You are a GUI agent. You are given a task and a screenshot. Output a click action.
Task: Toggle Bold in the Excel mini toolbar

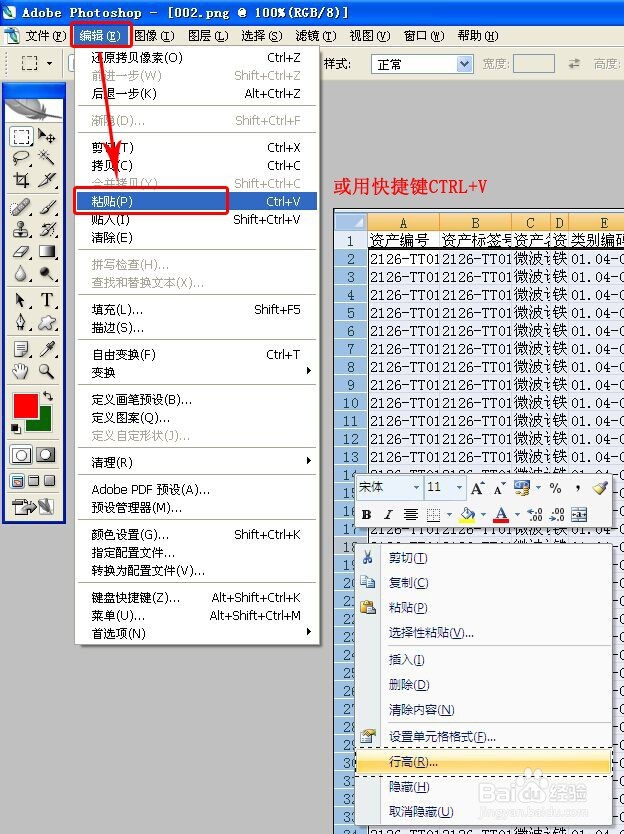click(x=366, y=514)
